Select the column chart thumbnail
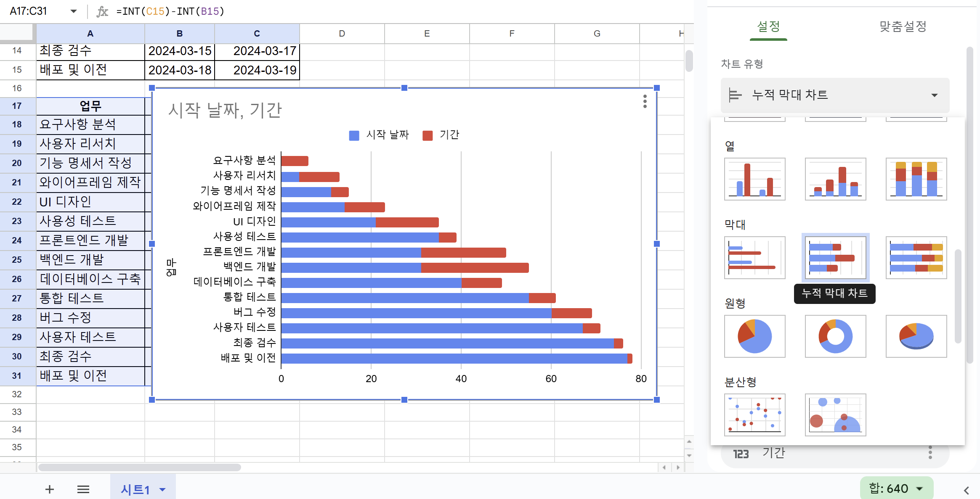 pos(754,179)
